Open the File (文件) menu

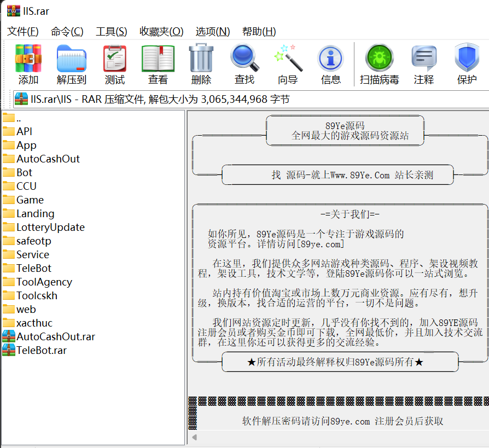pyautogui.click(x=22, y=31)
